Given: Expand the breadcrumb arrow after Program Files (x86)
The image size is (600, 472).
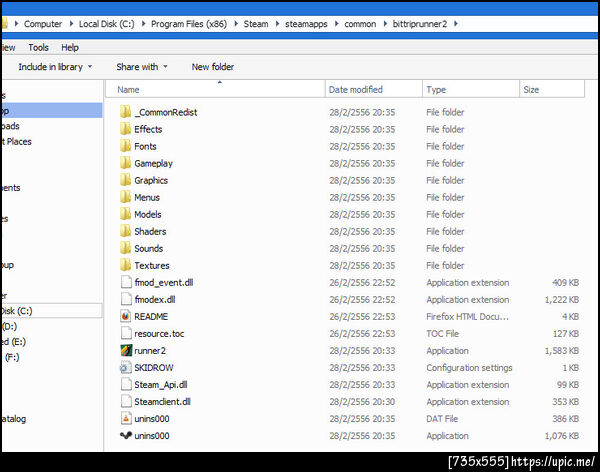Looking at the screenshot, I should pos(236,24).
